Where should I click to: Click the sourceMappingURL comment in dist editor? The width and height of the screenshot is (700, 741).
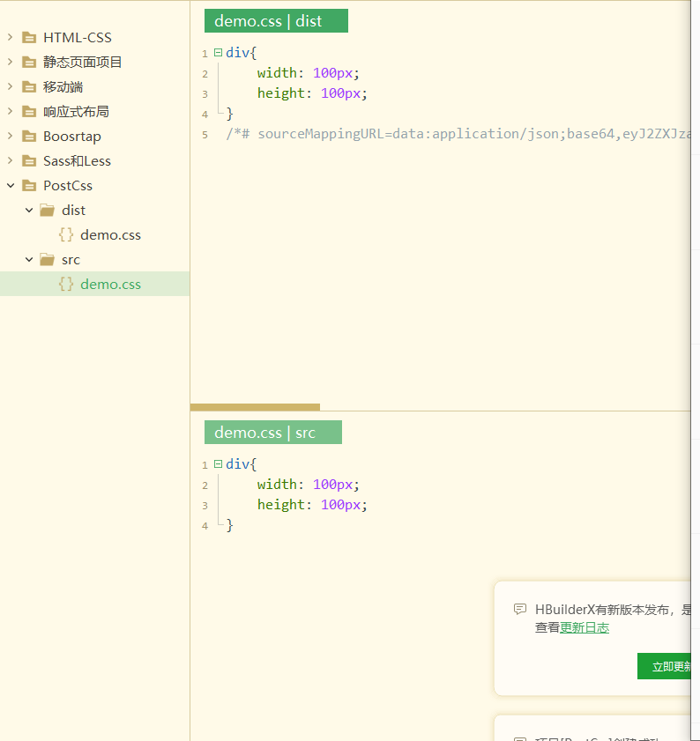coord(458,134)
